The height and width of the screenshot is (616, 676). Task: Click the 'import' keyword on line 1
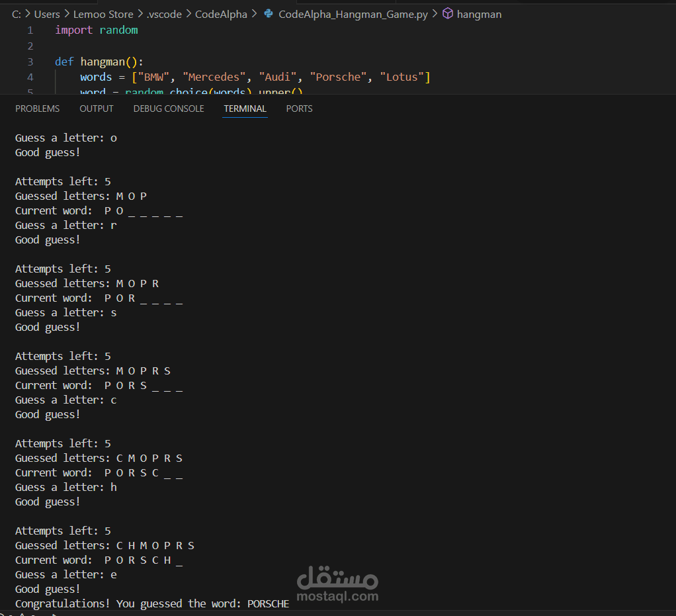(73, 30)
